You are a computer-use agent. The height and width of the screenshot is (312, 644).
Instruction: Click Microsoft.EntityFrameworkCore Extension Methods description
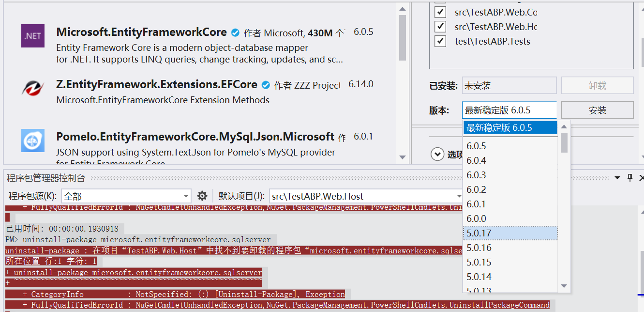[x=163, y=100]
